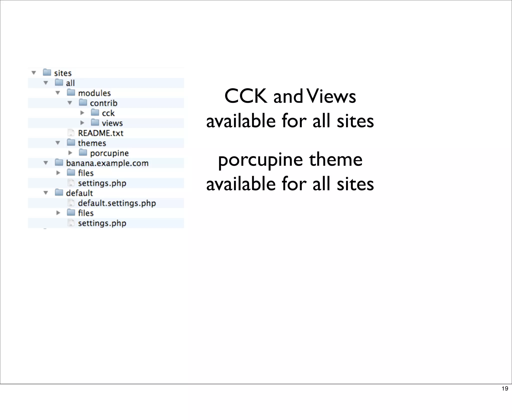Expand files folder under banana.example.com

point(58,173)
